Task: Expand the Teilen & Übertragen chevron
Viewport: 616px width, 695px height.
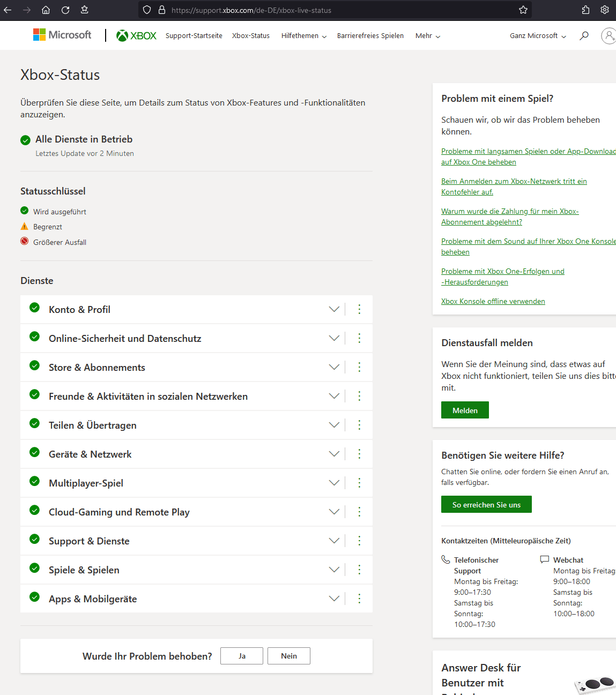Action: point(334,425)
